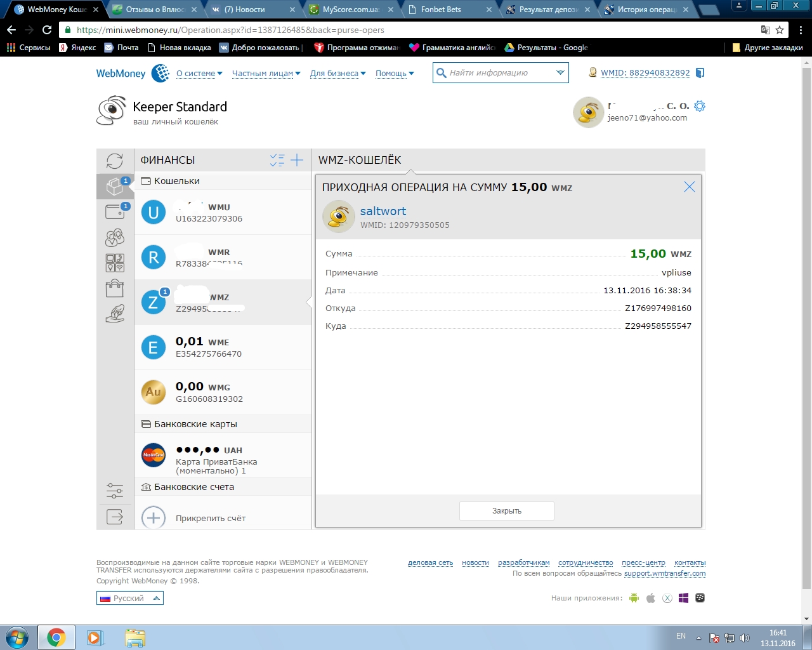Close the operation details with the X icon
This screenshot has width=812, height=650.
[x=690, y=187]
